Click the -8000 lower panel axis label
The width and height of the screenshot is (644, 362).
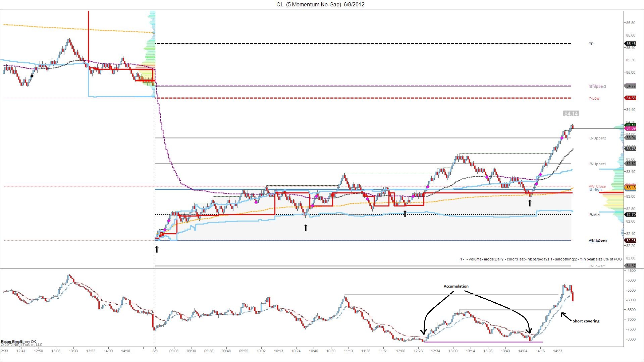click(x=631, y=339)
